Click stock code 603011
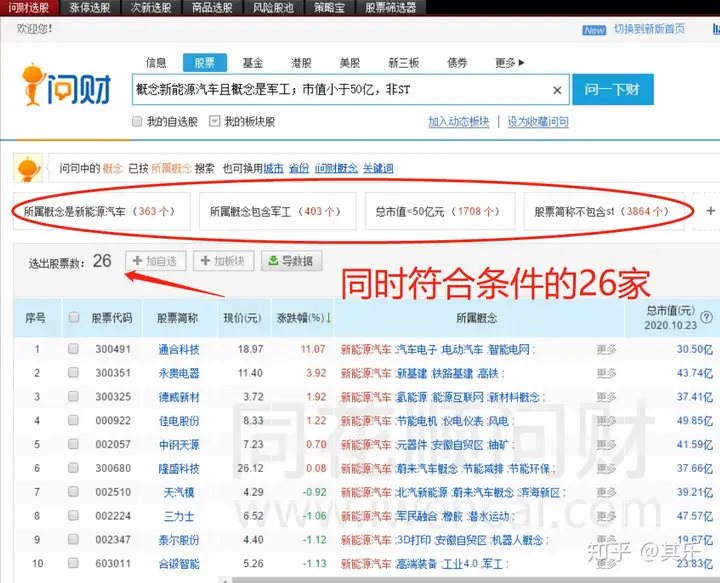 coord(113,563)
